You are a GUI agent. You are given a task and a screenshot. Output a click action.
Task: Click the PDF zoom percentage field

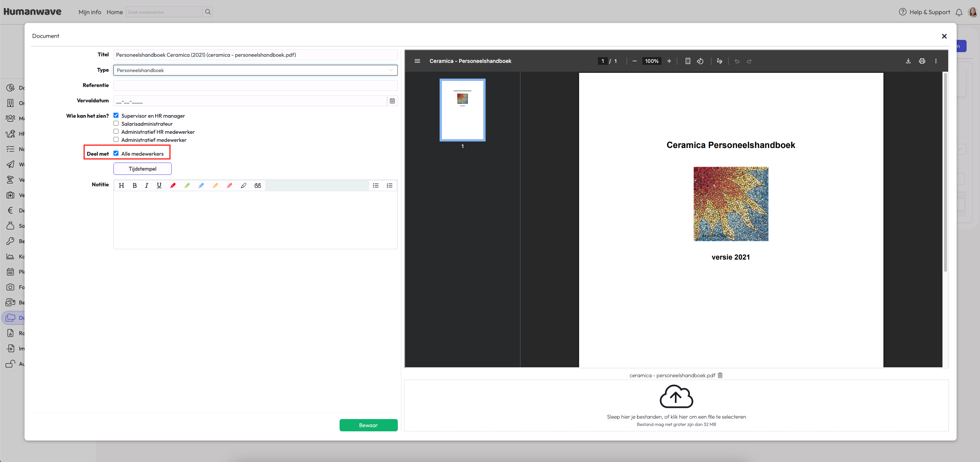click(652, 61)
